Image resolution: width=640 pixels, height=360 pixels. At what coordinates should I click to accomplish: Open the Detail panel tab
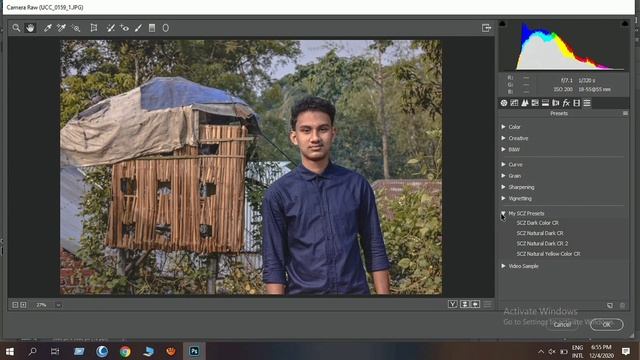pyautogui.click(x=525, y=103)
